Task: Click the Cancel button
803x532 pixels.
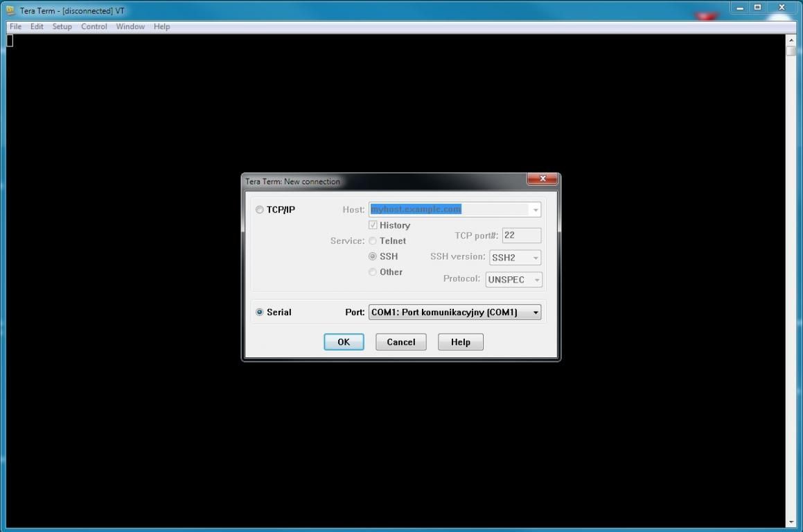Action: 401,342
